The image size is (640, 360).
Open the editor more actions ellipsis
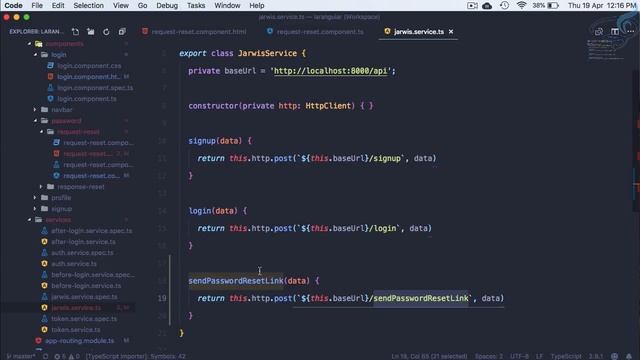click(x=630, y=31)
